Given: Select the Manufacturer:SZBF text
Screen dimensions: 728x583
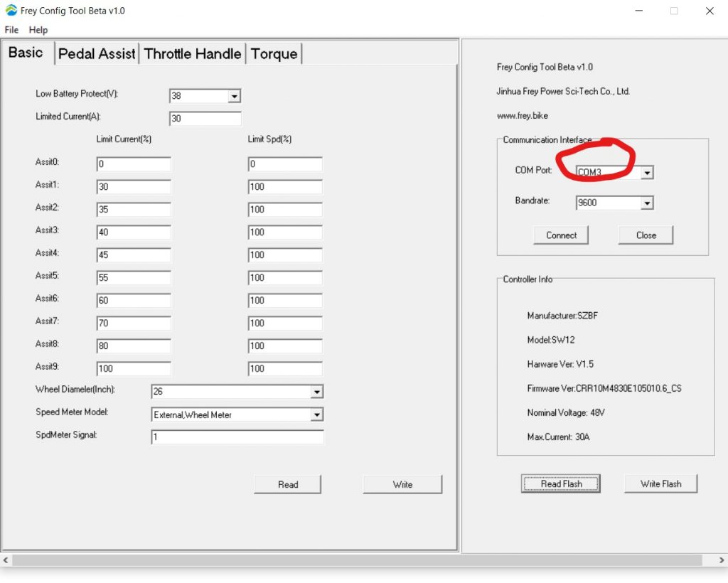Looking at the screenshot, I should tap(562, 316).
